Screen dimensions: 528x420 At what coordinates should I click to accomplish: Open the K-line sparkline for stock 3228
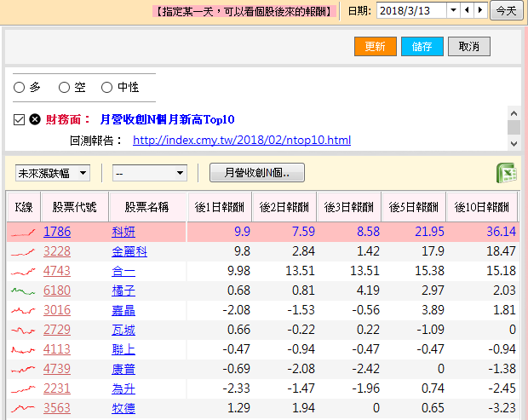[x=23, y=251]
